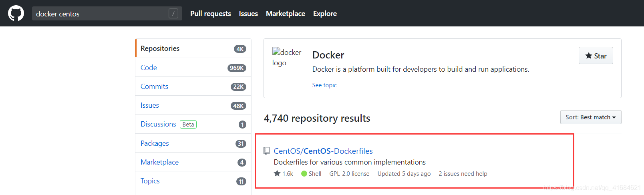Click the 969K count badge on Code
644x195 pixels.
[237, 68]
